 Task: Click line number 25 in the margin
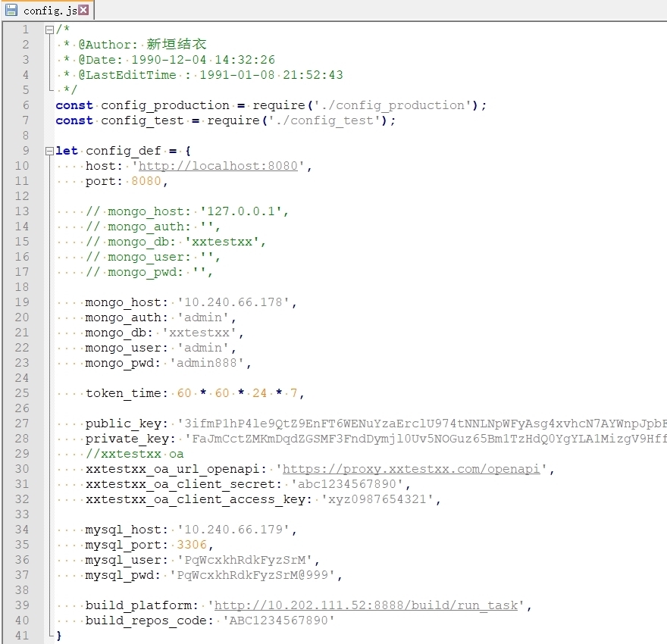22,393
